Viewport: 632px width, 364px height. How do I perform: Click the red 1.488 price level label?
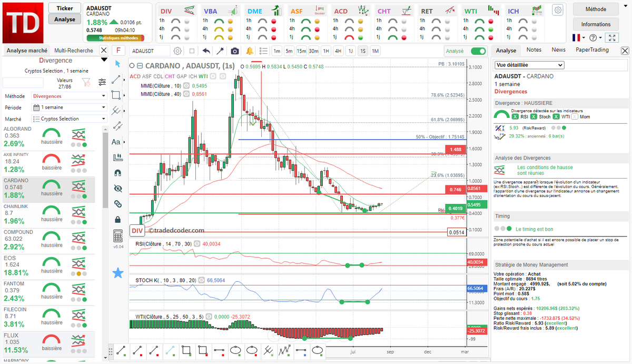coord(455,150)
